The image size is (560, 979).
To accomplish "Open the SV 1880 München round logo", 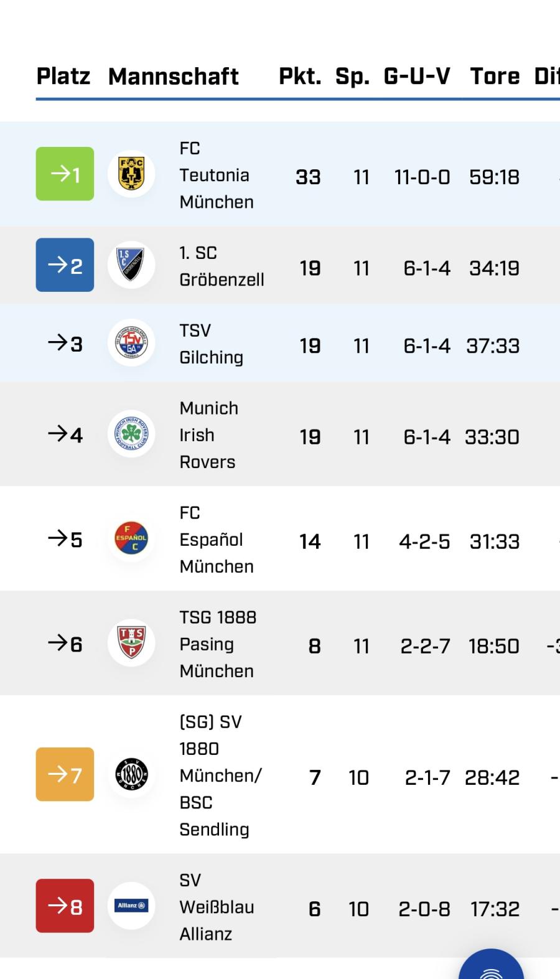I will (131, 774).
